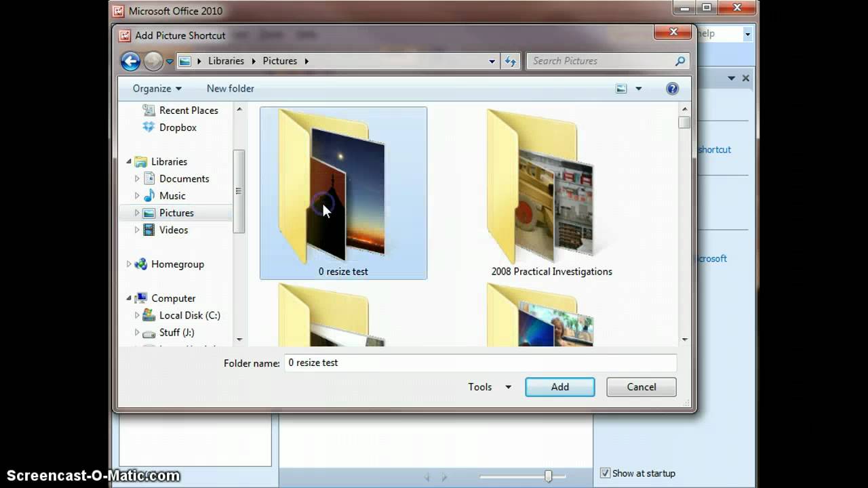Open the background task pane options arrow
868x488 pixels.
(x=731, y=79)
